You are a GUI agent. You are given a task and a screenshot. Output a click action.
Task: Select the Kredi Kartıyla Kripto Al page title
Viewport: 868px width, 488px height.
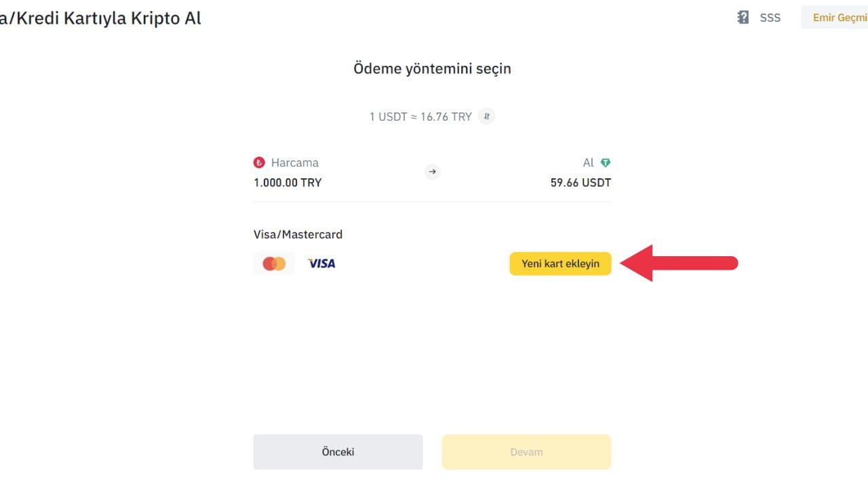pyautogui.click(x=100, y=18)
